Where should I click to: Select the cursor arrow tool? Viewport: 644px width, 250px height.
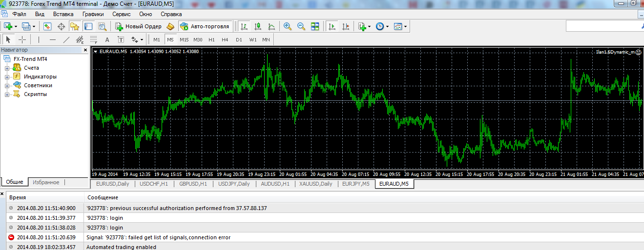8,39
